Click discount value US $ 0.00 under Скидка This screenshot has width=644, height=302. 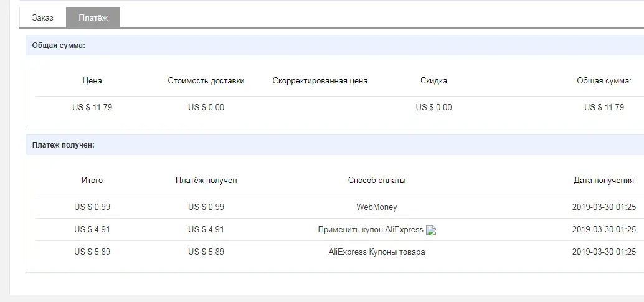[433, 107]
